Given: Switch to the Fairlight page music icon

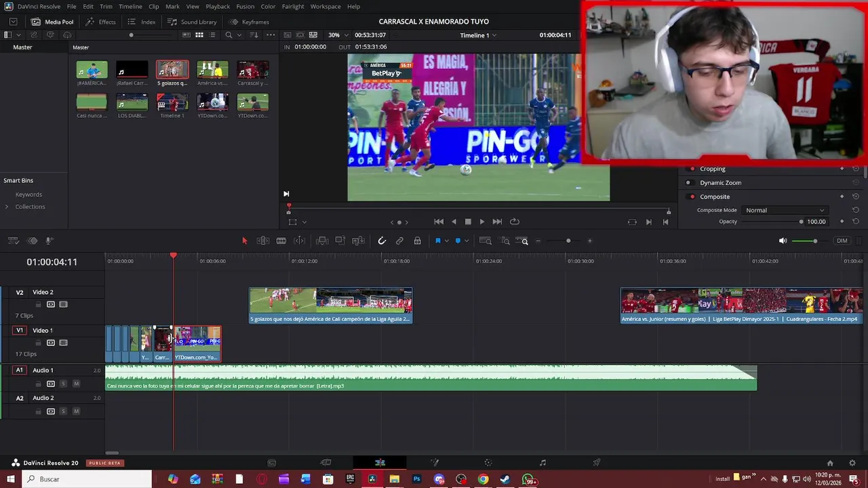Looking at the screenshot, I should tap(542, 463).
